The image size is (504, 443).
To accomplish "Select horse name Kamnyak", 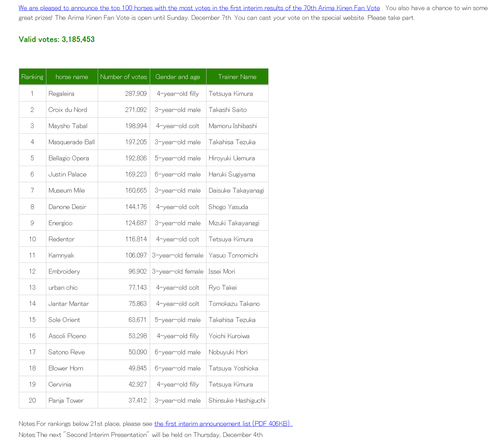I will [61, 255].
